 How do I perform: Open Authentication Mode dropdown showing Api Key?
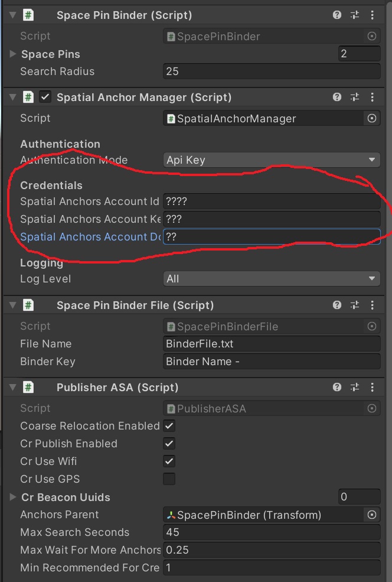272,160
